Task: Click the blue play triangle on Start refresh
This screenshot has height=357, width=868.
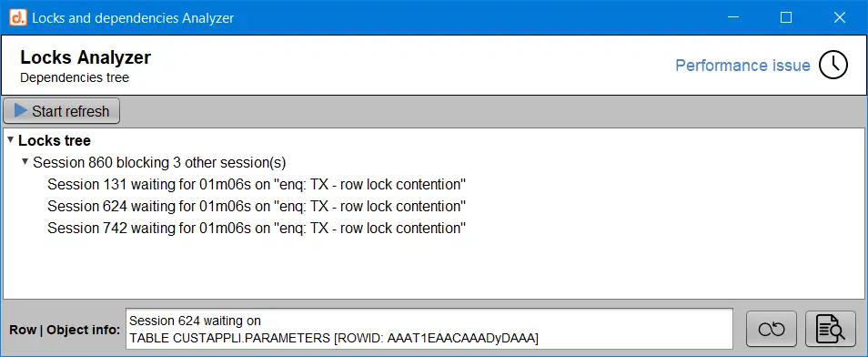Action: click(x=21, y=110)
